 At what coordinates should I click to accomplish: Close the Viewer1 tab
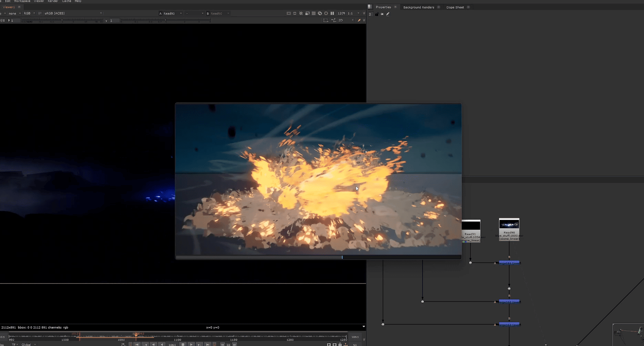click(x=19, y=7)
